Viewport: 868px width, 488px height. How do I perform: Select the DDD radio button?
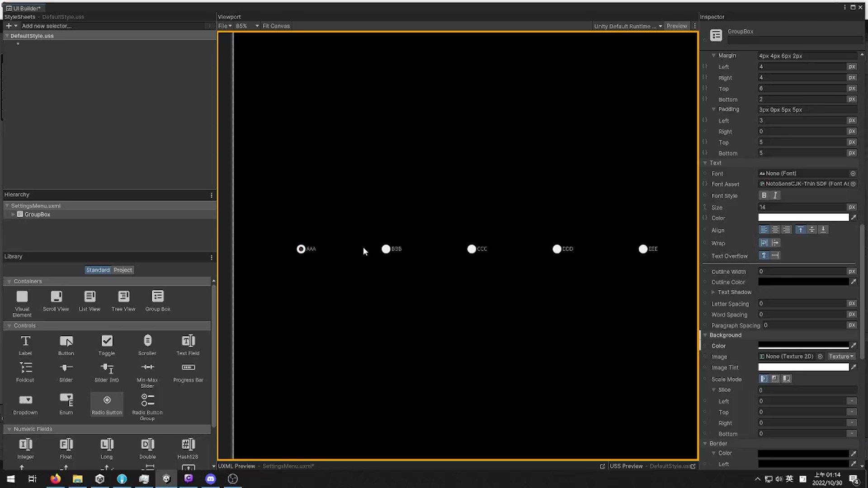coord(557,249)
